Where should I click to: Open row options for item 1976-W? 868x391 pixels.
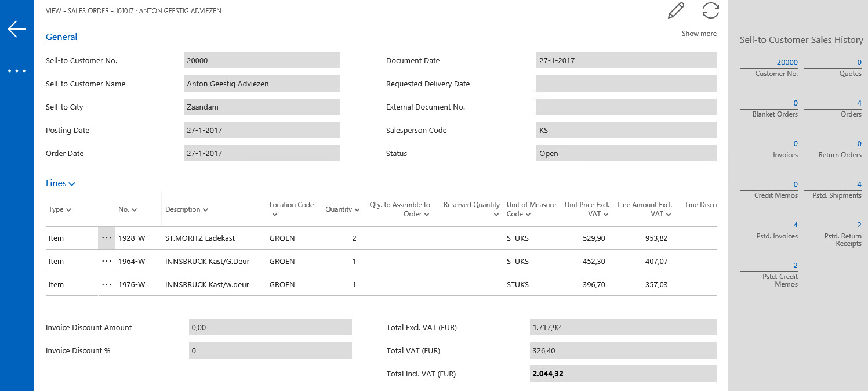click(107, 285)
